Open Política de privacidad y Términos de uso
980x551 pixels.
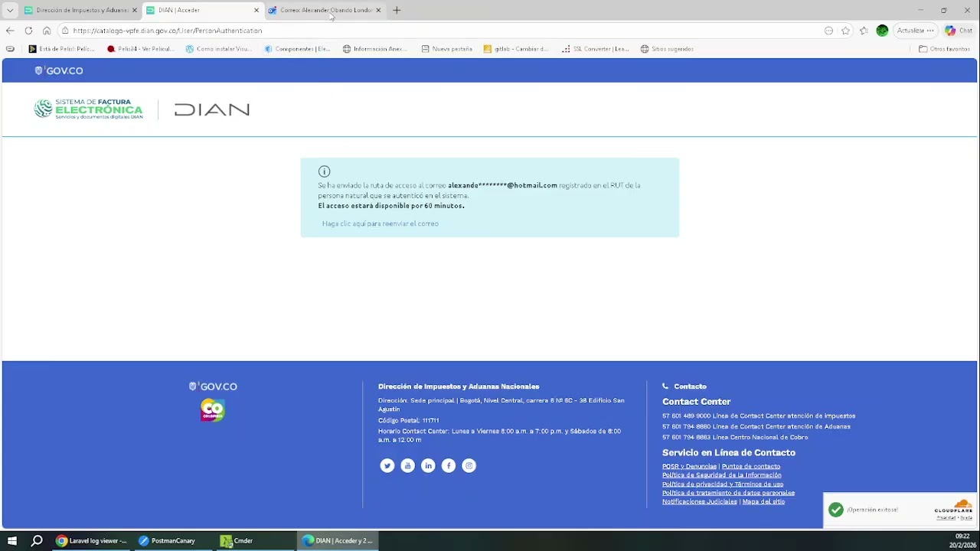pyautogui.click(x=723, y=484)
